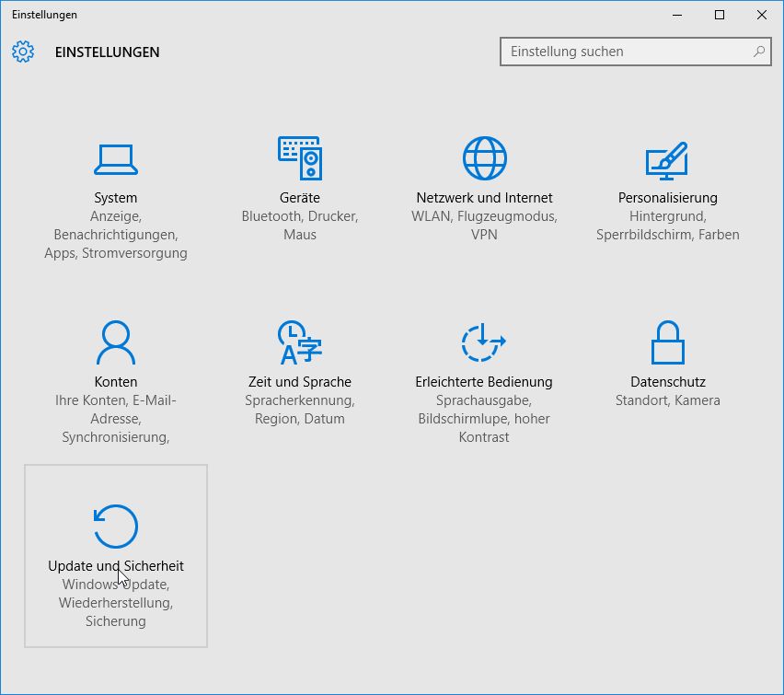Click the Erleichterte Bedienung label
The width and height of the screenshot is (784, 695).
click(x=484, y=382)
